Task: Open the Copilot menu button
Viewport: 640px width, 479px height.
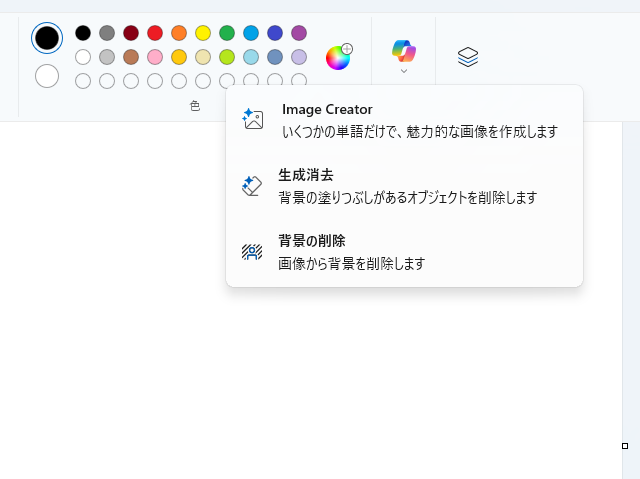Action: (404, 56)
